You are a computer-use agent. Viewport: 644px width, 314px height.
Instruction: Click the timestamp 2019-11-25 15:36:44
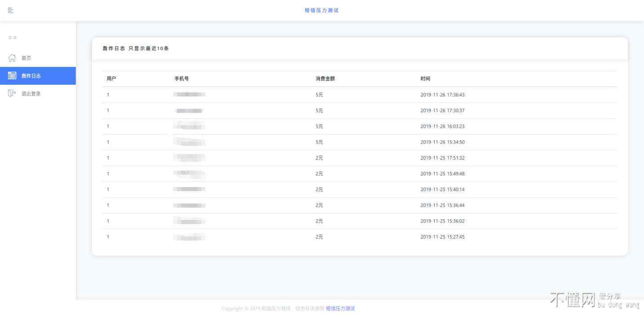442,205
